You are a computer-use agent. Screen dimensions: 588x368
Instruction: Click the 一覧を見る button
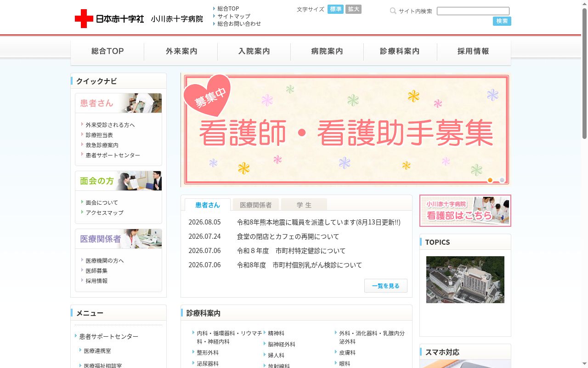[386, 286]
